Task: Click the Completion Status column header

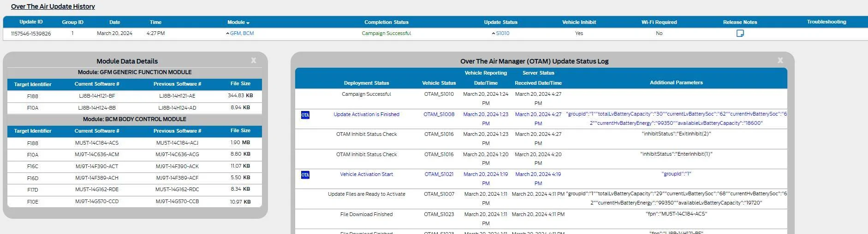Action: coord(386,22)
